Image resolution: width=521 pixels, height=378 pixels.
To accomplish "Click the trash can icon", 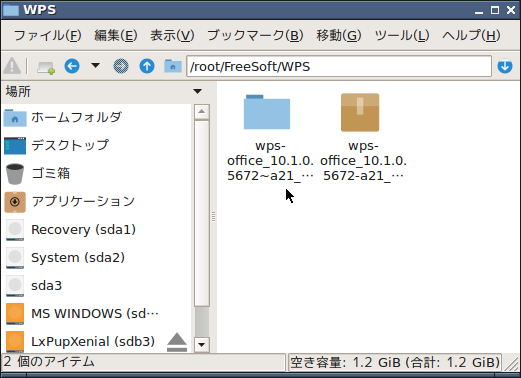I will coord(15,174).
